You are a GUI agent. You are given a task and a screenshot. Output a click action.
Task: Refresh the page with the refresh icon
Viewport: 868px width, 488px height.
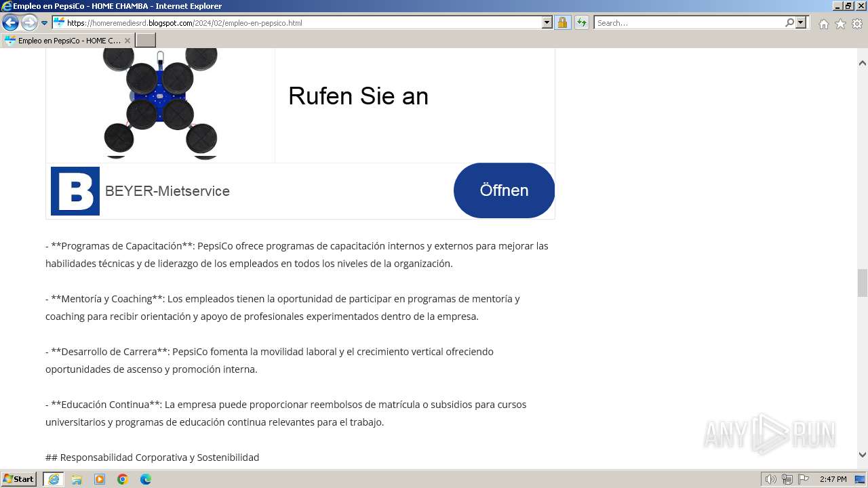point(582,23)
